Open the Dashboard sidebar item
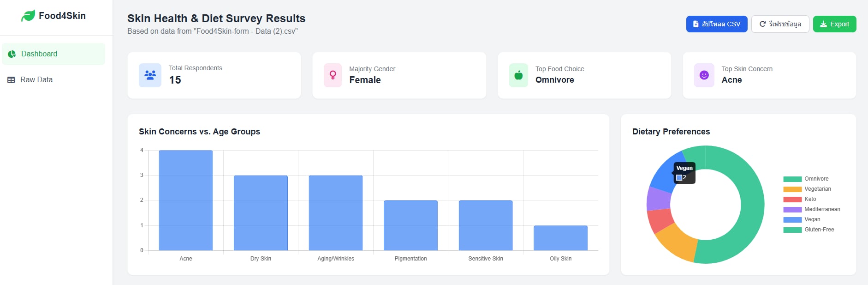The height and width of the screenshot is (285, 868). (54, 54)
